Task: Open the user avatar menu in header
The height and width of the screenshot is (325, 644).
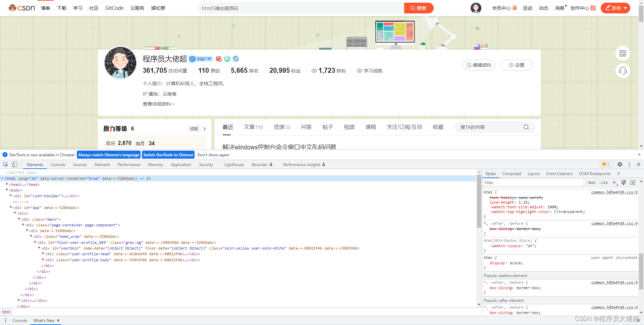Action: pos(476,8)
